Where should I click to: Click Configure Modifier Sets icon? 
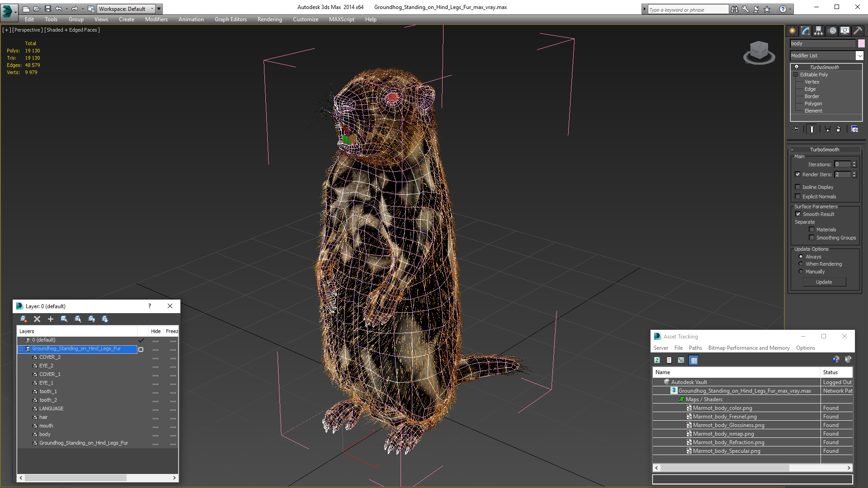click(x=854, y=129)
